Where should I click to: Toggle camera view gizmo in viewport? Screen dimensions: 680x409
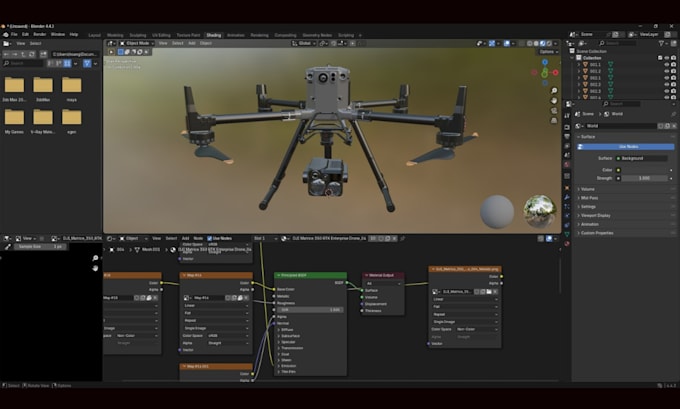(554, 110)
